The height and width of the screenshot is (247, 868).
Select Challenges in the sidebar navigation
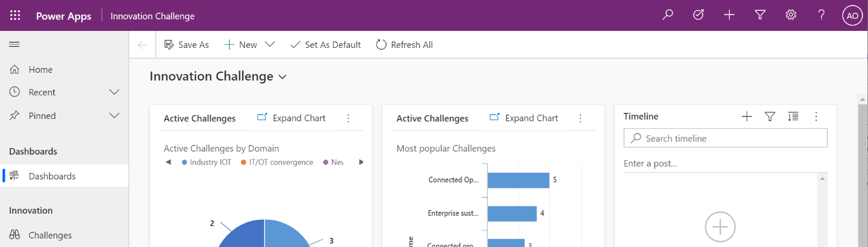[x=50, y=235]
